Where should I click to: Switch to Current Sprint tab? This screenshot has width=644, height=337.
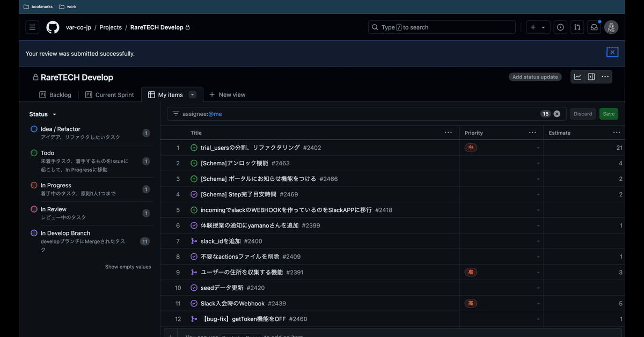click(109, 95)
